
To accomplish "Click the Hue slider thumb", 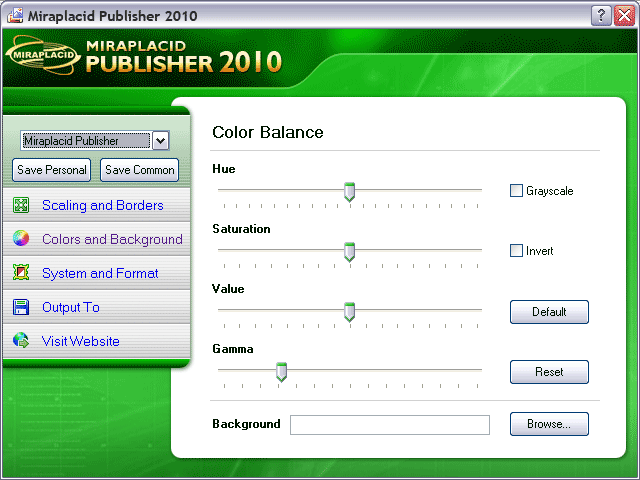I will pos(349,192).
